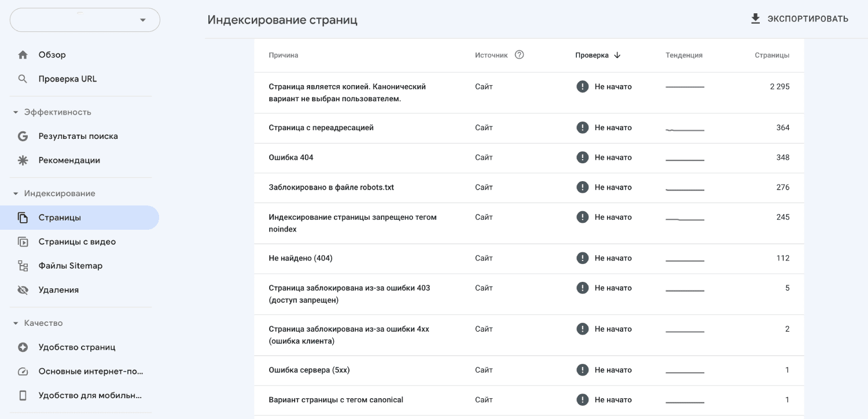Click Сайт source in Ошибка 404 row
Screen dimensions: 868x419
484,157
